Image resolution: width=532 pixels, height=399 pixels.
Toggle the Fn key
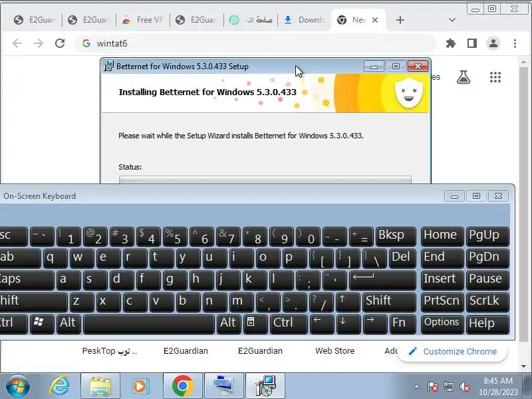(x=402, y=325)
